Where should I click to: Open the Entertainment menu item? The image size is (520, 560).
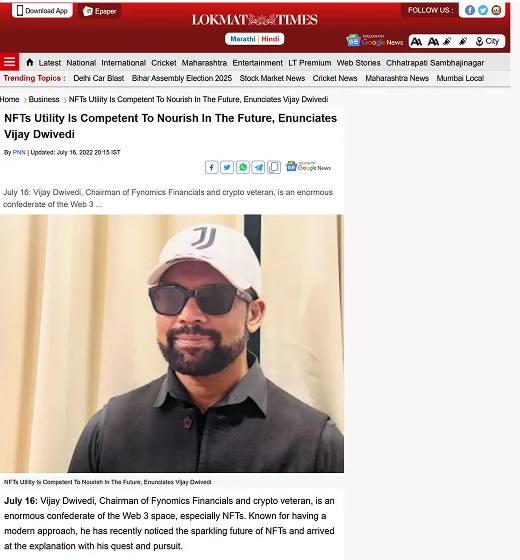tap(258, 63)
